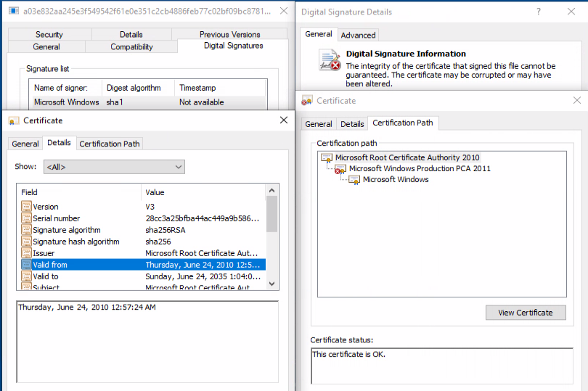Click the Name of signer column header
The image size is (588, 391).
tap(65, 88)
